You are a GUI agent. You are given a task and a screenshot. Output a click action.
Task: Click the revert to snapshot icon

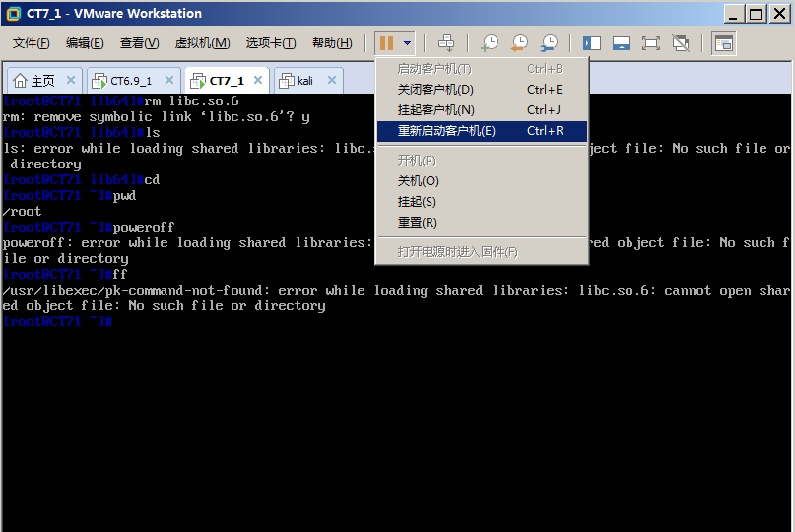click(x=519, y=43)
